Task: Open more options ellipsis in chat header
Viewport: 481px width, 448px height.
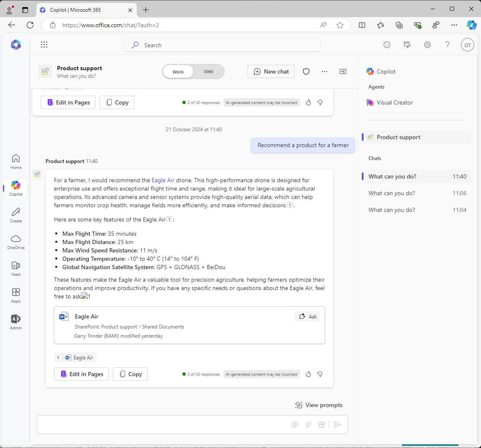Action: (325, 72)
